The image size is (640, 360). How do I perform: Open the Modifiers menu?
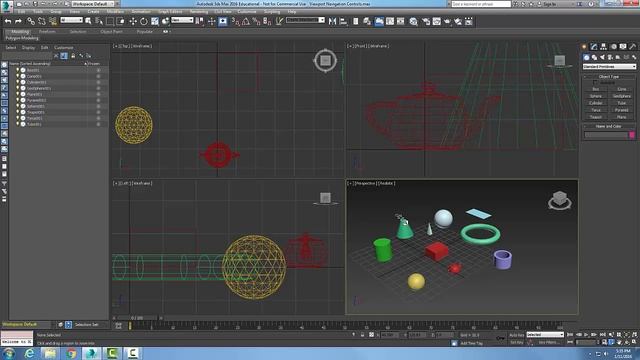(116, 11)
